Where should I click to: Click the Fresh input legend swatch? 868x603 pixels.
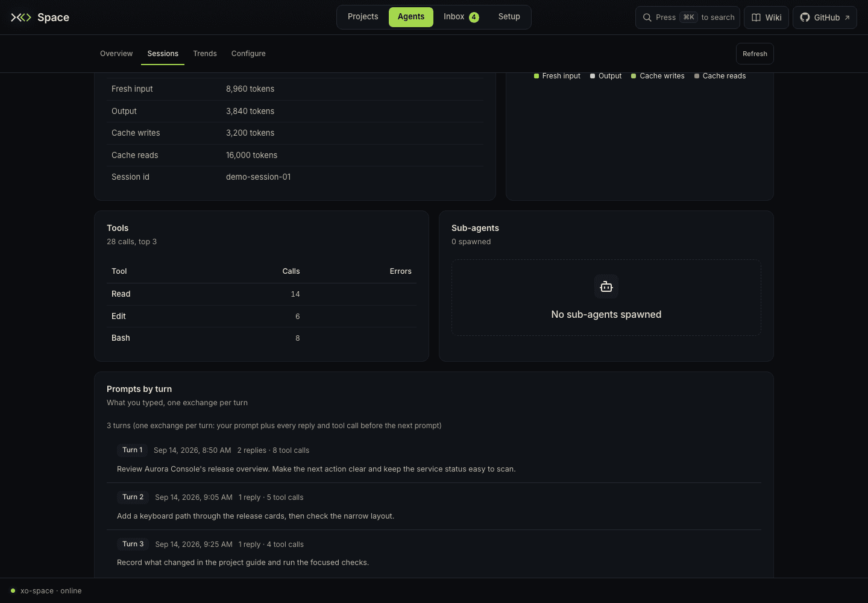536,76
